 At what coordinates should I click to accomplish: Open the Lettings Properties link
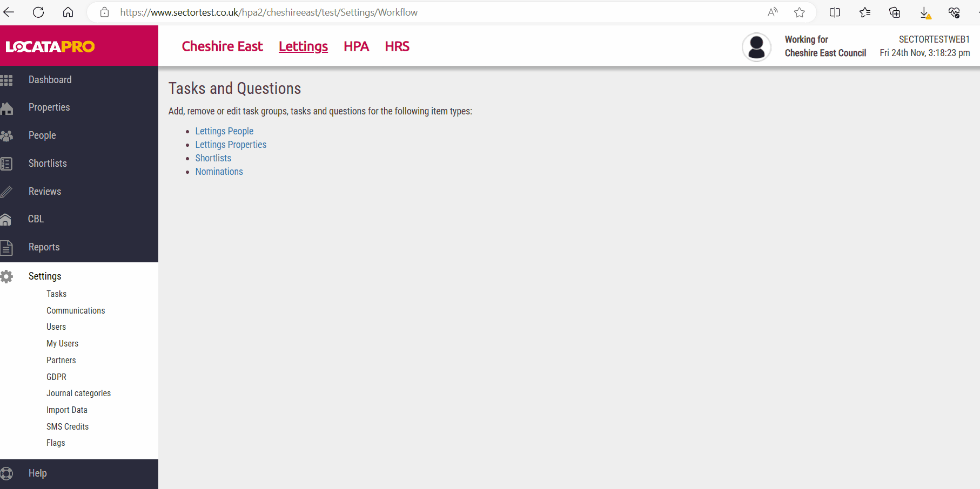click(x=231, y=145)
